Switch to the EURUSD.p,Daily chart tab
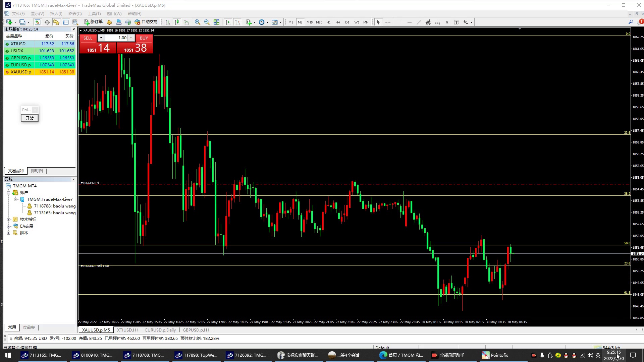The width and height of the screenshot is (644, 362). point(160,330)
